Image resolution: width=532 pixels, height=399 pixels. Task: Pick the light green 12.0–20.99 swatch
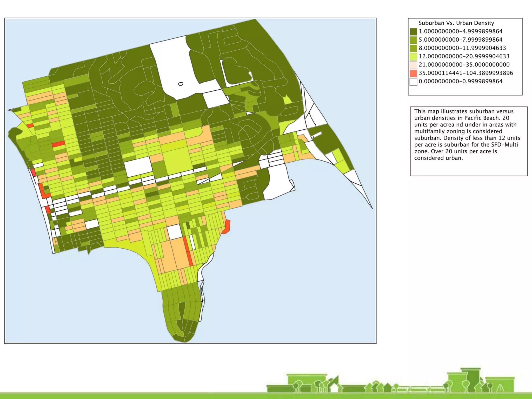point(413,57)
